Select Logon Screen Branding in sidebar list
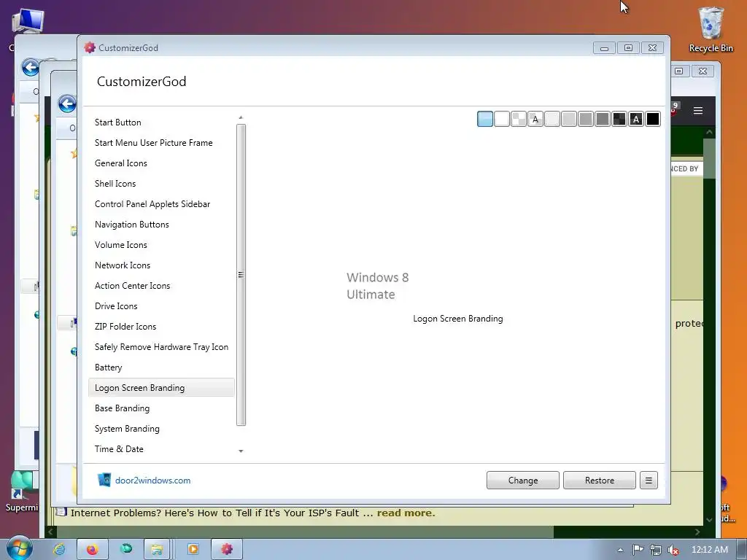This screenshot has height=560, width=747. click(x=161, y=388)
